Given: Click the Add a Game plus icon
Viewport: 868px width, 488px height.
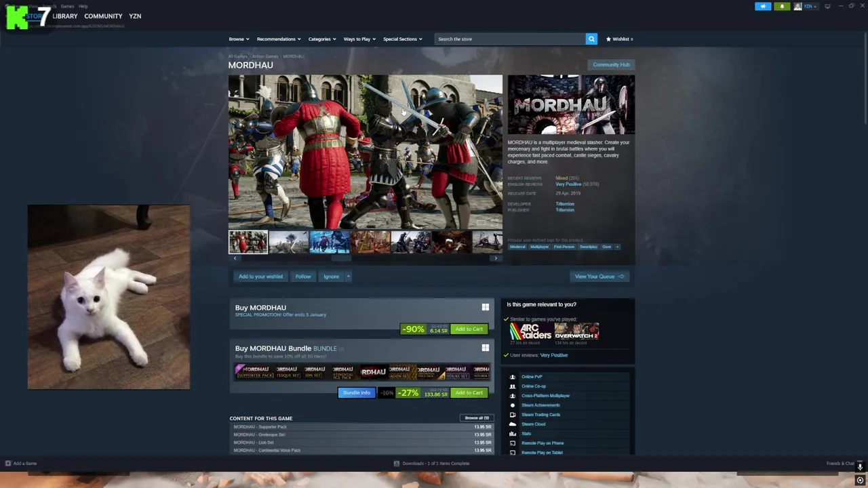Looking at the screenshot, I should pyautogui.click(x=8, y=464).
